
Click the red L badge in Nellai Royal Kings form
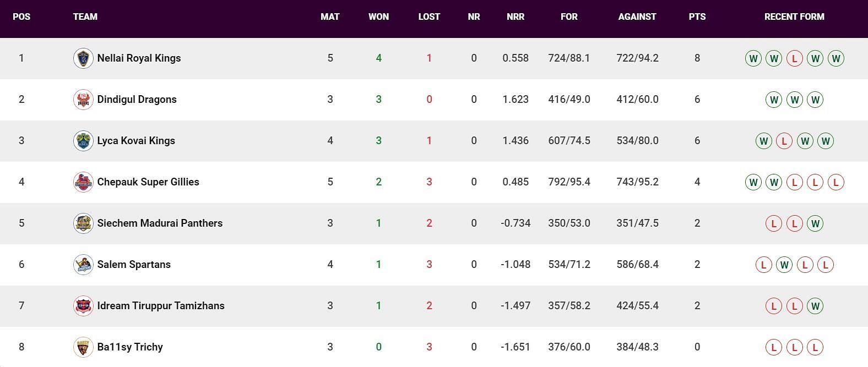pos(794,58)
